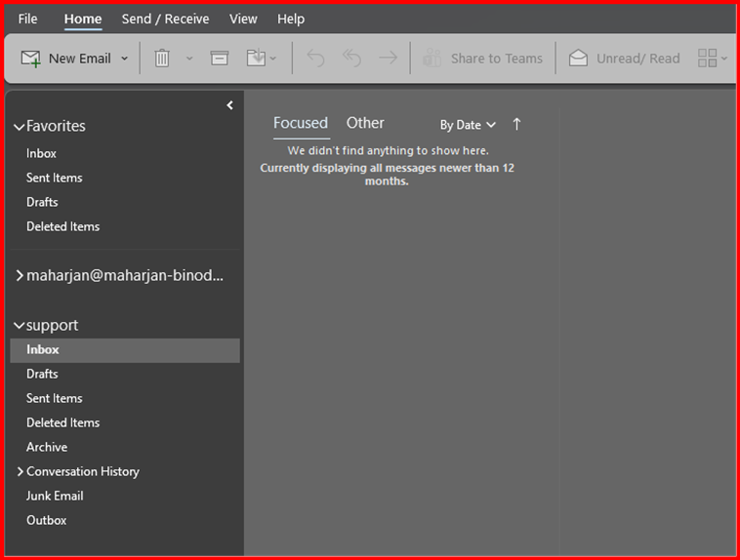Collapse the support account section
The height and width of the screenshot is (560, 740).
tap(19, 326)
